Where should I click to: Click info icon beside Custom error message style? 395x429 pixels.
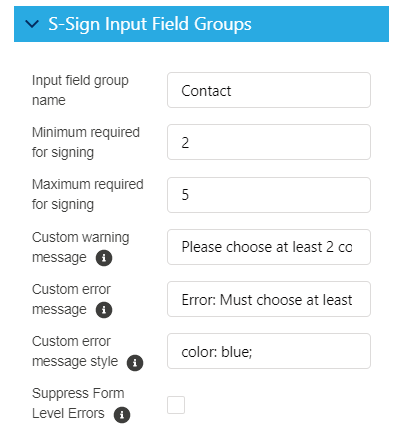point(135,363)
